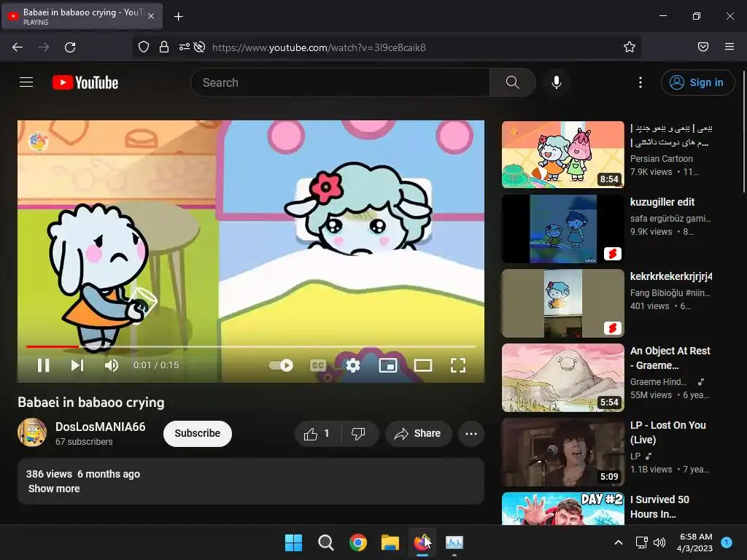Focus the YouTube Search field
The height and width of the screenshot is (560, 747).
(x=340, y=82)
